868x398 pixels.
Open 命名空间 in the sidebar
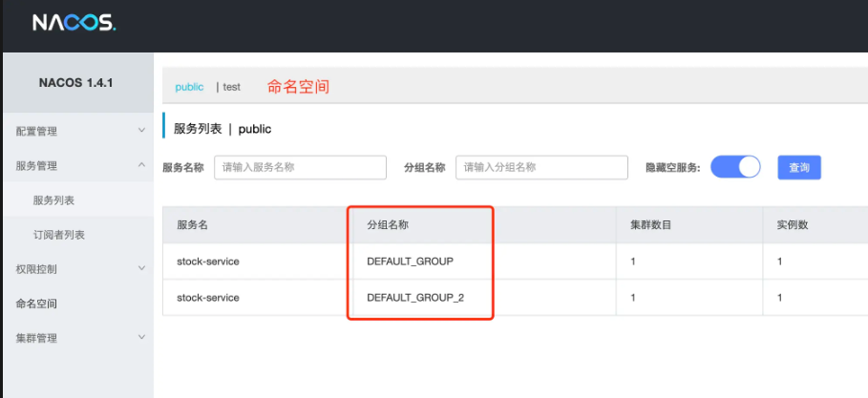click(36, 304)
